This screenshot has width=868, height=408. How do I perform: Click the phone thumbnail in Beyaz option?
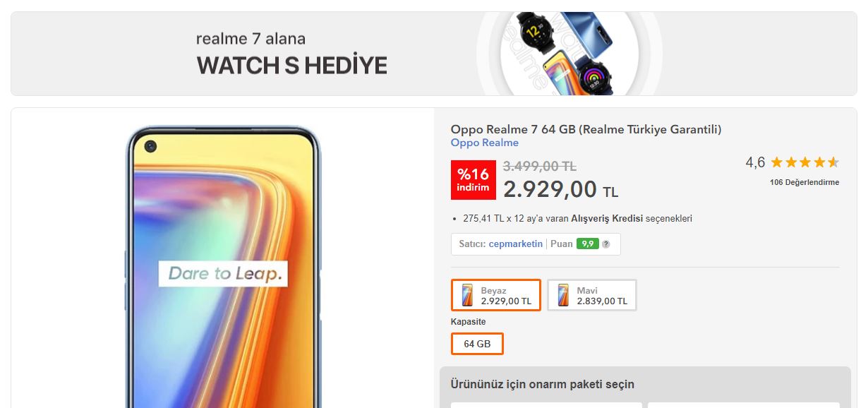467,295
